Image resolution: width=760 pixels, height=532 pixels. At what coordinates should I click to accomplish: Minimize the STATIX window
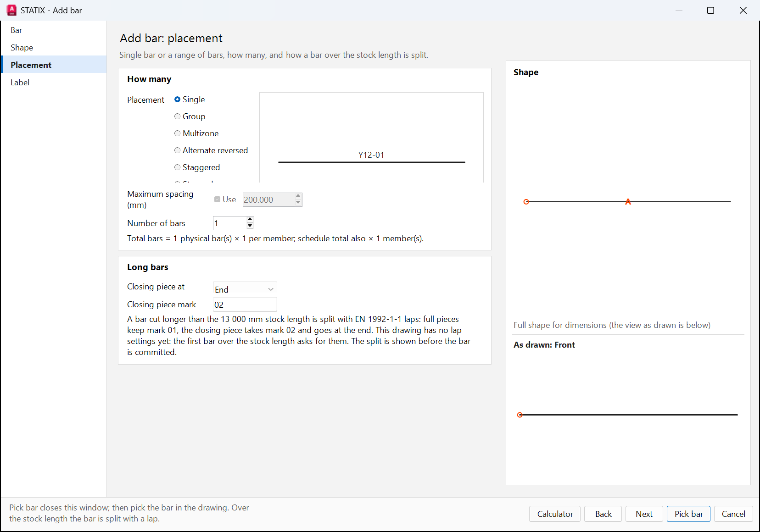pos(679,10)
